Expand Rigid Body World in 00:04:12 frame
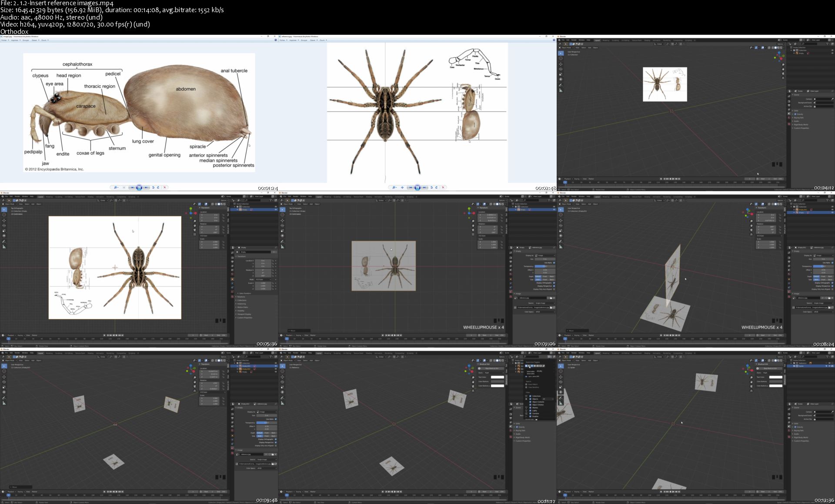Image resolution: width=835 pixels, height=504 pixels. click(x=800, y=125)
